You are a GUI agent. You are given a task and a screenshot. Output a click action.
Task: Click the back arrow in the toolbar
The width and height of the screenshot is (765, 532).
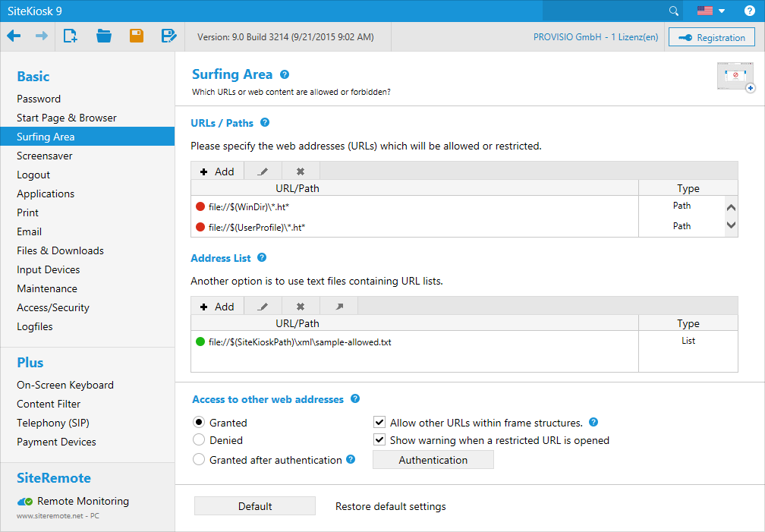[14, 36]
